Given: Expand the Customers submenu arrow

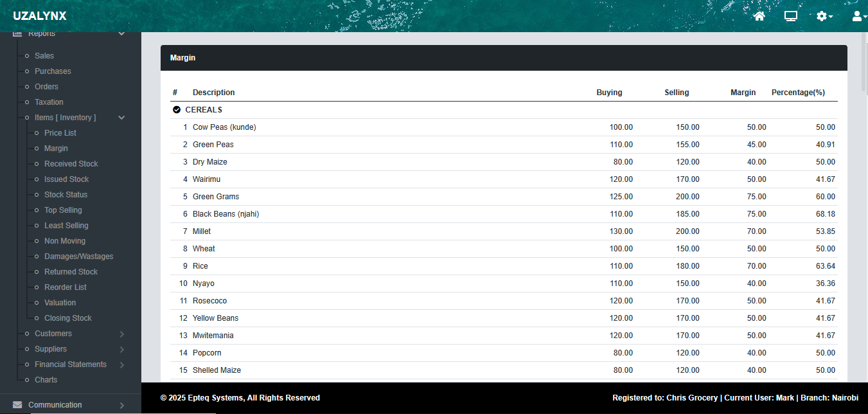Looking at the screenshot, I should (121, 334).
